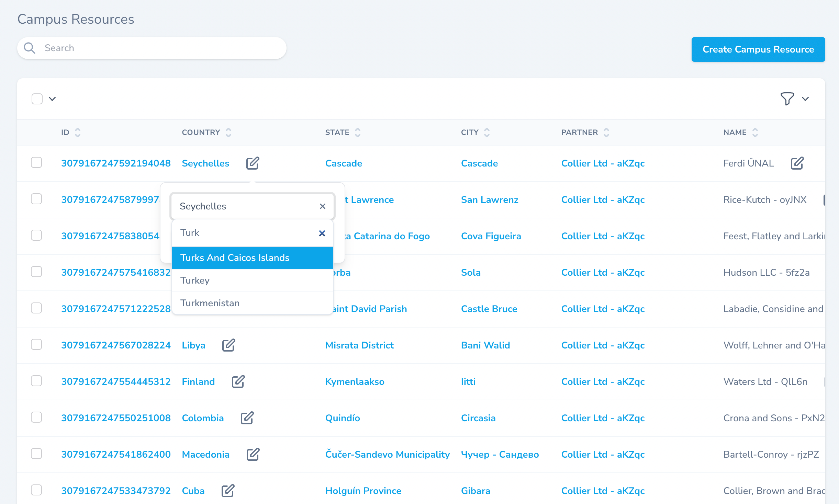This screenshot has height=504, width=839.
Task: Edit the Libya country cell
Action: (228, 345)
